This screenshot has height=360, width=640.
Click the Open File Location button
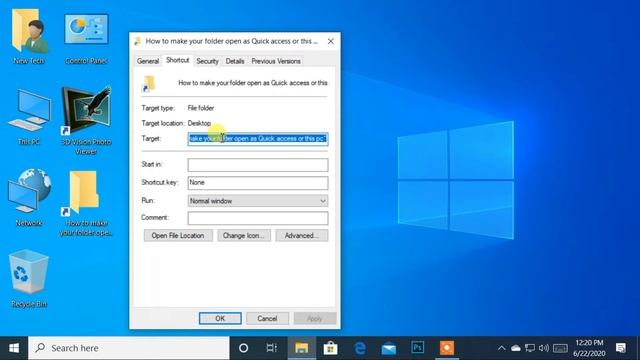point(178,236)
